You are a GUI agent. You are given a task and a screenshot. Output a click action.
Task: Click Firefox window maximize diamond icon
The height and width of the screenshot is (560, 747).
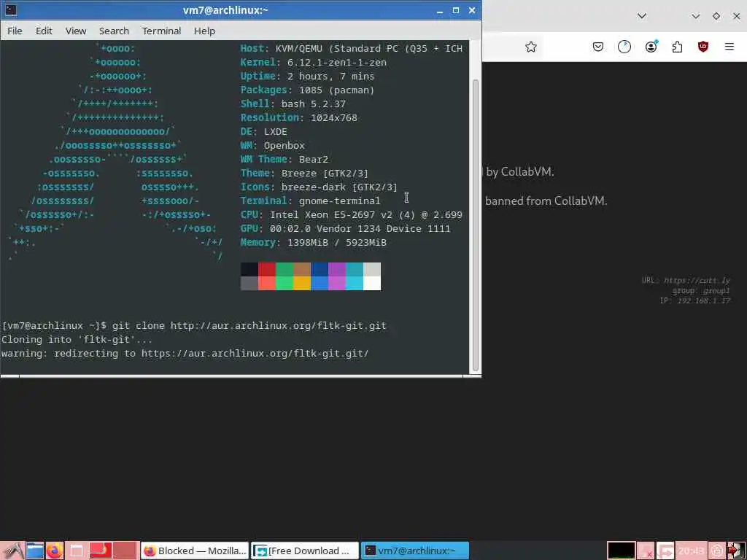coord(716,16)
